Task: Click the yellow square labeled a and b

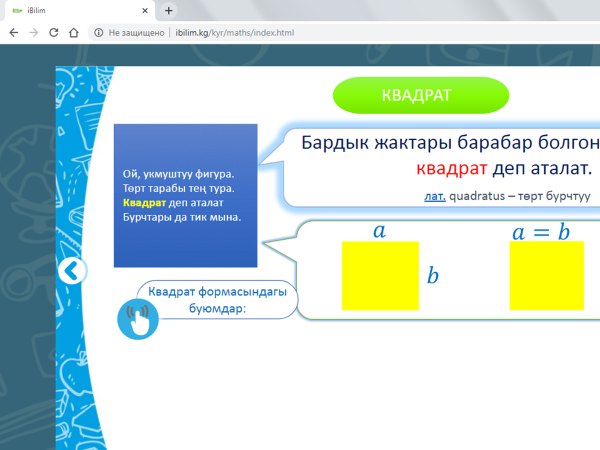Action: tap(380, 276)
